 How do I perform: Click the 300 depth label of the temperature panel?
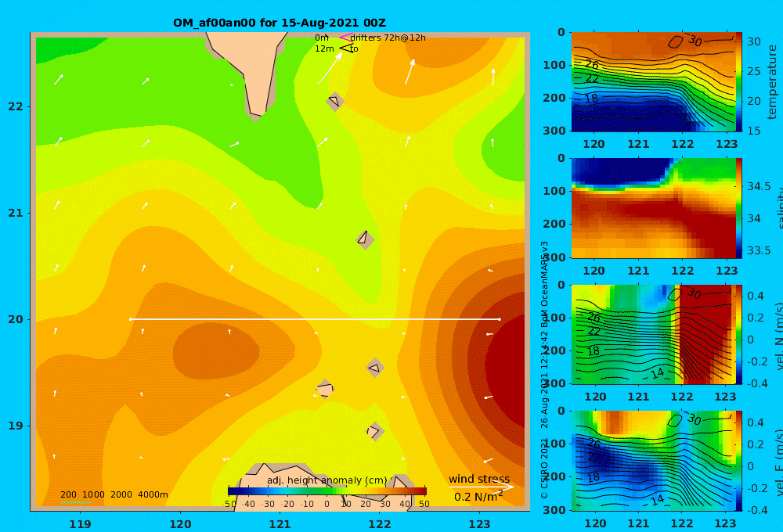554,131
